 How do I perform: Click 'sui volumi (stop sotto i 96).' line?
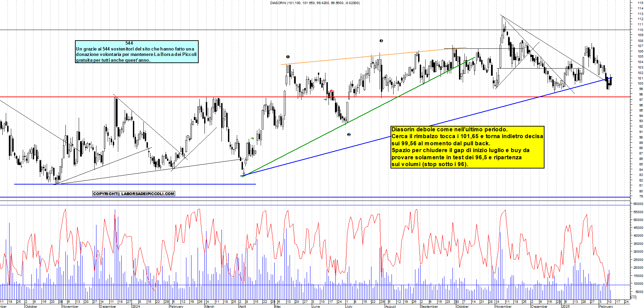[x=430, y=164]
